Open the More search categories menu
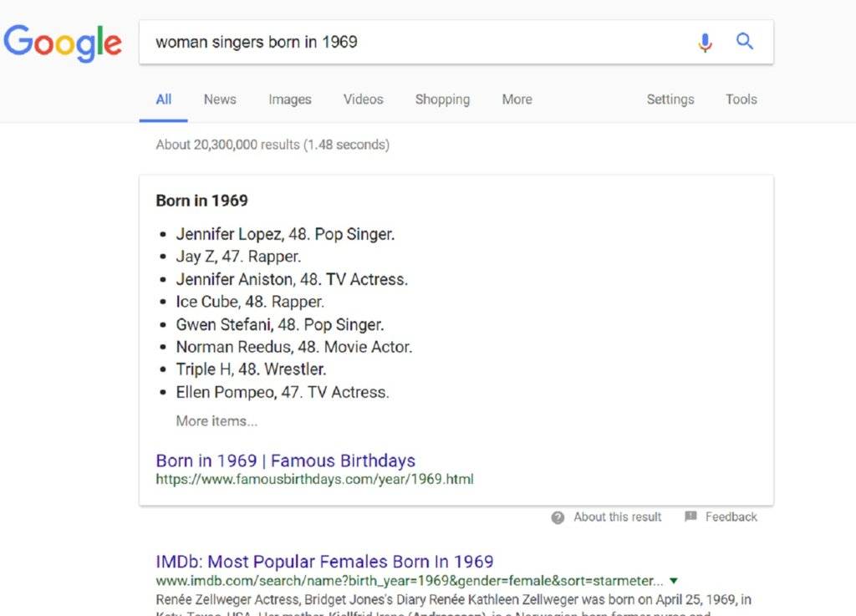The width and height of the screenshot is (856, 616). (517, 99)
